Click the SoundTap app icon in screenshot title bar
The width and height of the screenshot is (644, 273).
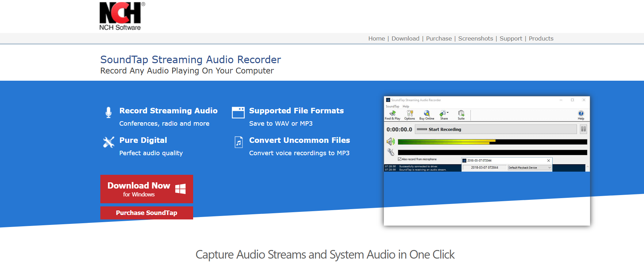tap(388, 100)
